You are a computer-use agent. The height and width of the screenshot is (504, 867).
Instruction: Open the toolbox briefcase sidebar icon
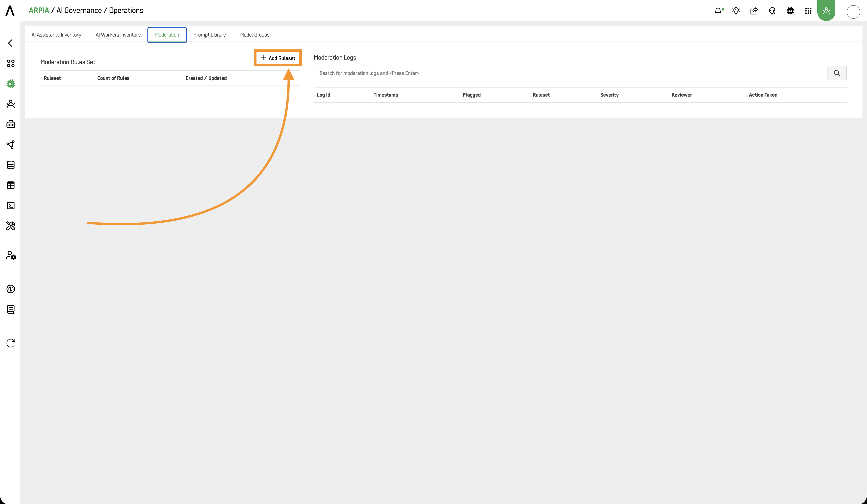11,124
